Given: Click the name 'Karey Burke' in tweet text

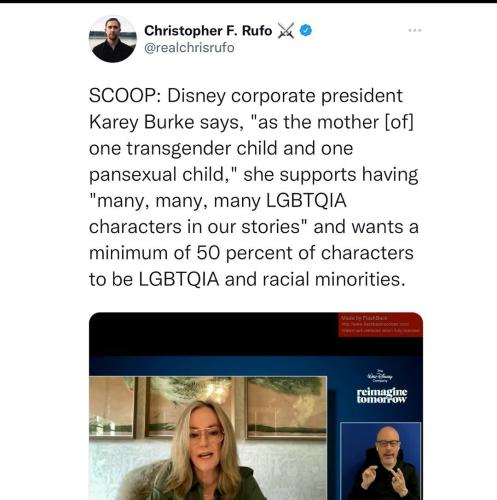Looking at the screenshot, I should tap(142, 122).
